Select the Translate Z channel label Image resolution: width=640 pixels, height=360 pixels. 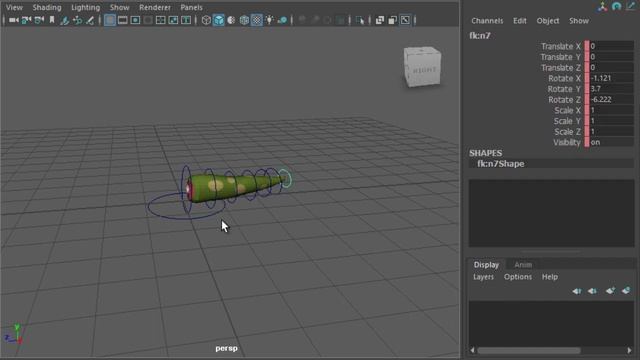560,67
